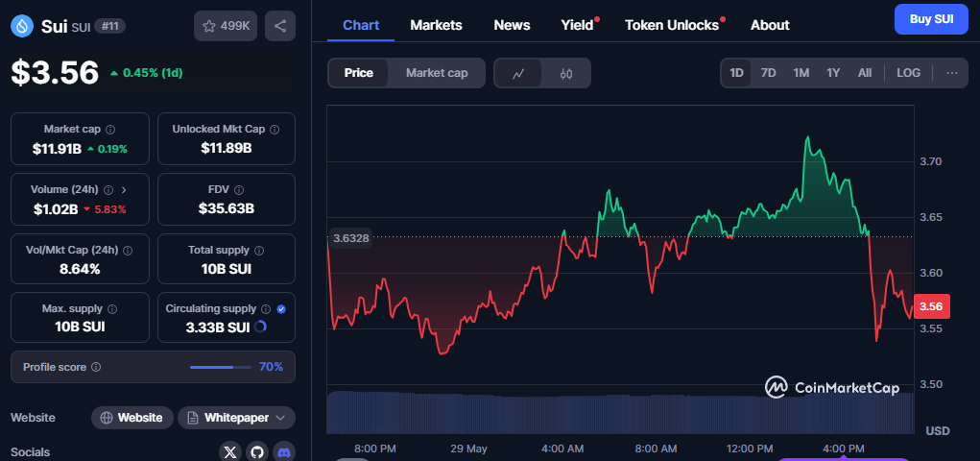Open the Token Unlocks tab
980x461 pixels.
pos(672,25)
